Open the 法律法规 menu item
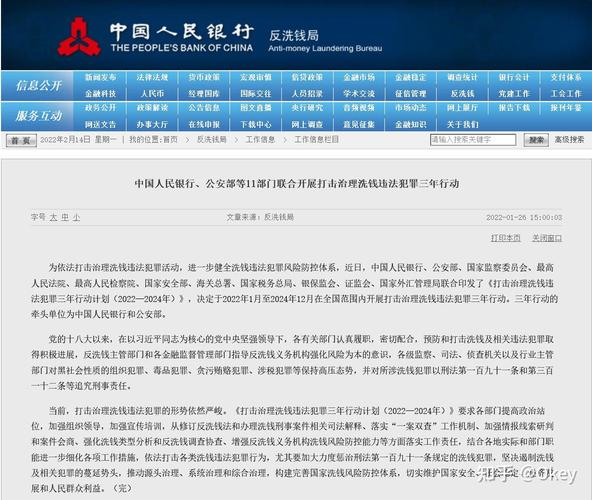The image size is (592, 500). coord(152,77)
